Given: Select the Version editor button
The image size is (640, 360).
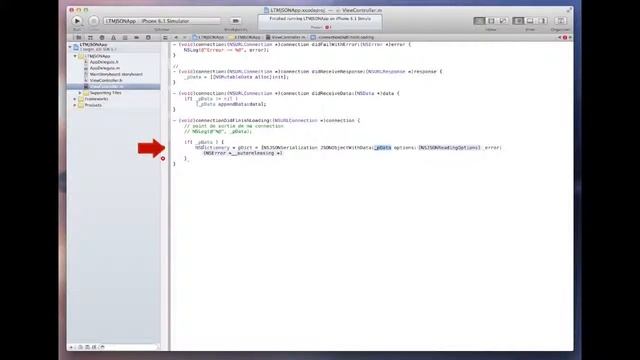Looking at the screenshot, I should click(x=503, y=21).
